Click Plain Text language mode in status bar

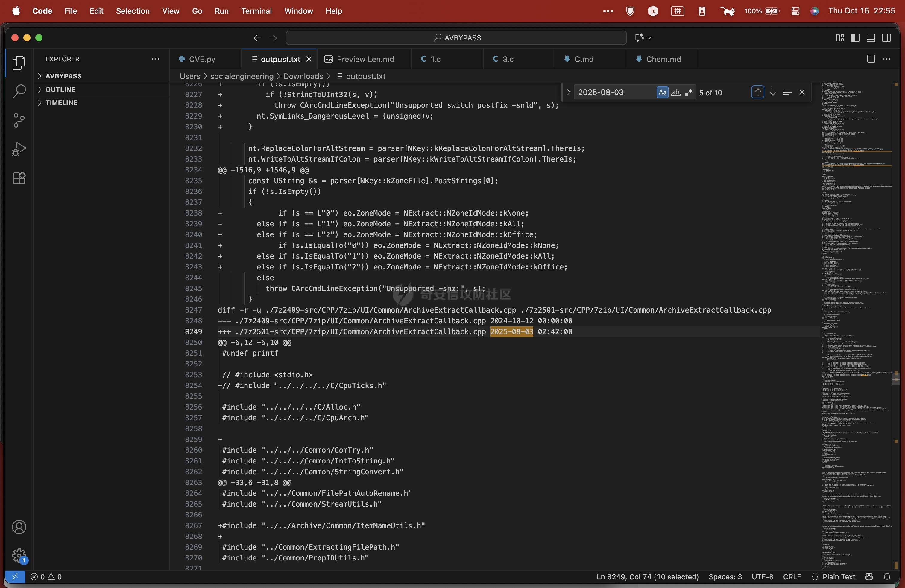point(839,577)
